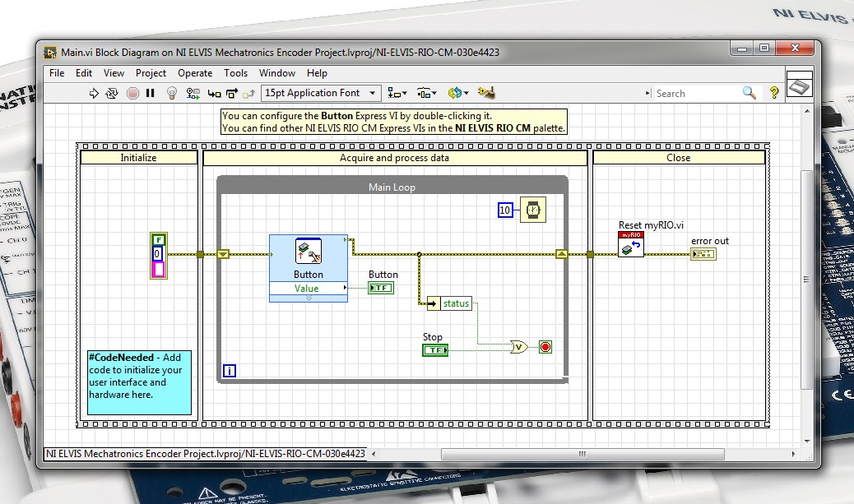Click the Context Help question mark button
Image resolution: width=854 pixels, height=504 pixels.
pyautogui.click(x=774, y=93)
